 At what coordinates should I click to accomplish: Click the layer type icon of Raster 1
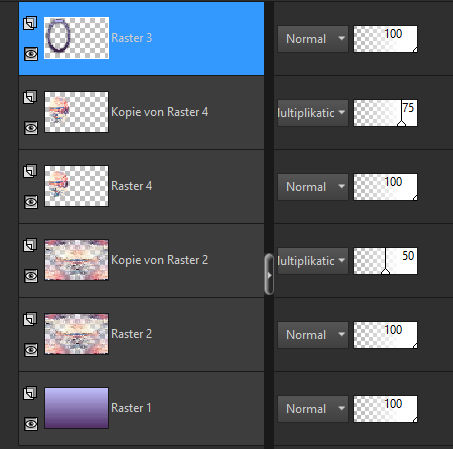30,393
